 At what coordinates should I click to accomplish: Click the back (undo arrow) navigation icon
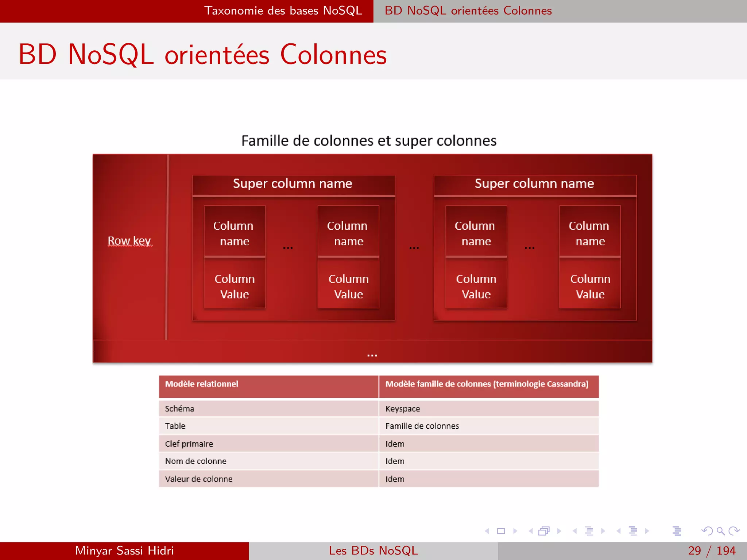coord(707,531)
